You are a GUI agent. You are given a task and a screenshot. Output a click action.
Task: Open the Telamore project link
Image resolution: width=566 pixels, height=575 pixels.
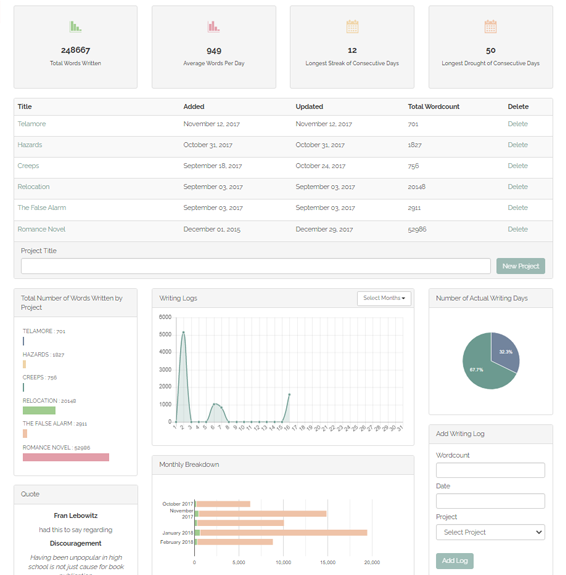(x=32, y=124)
